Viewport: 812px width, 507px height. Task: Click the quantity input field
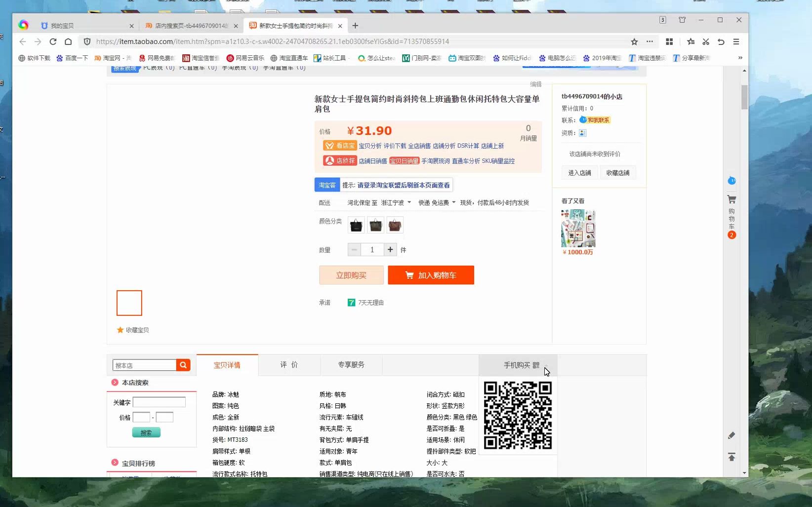[372, 249]
